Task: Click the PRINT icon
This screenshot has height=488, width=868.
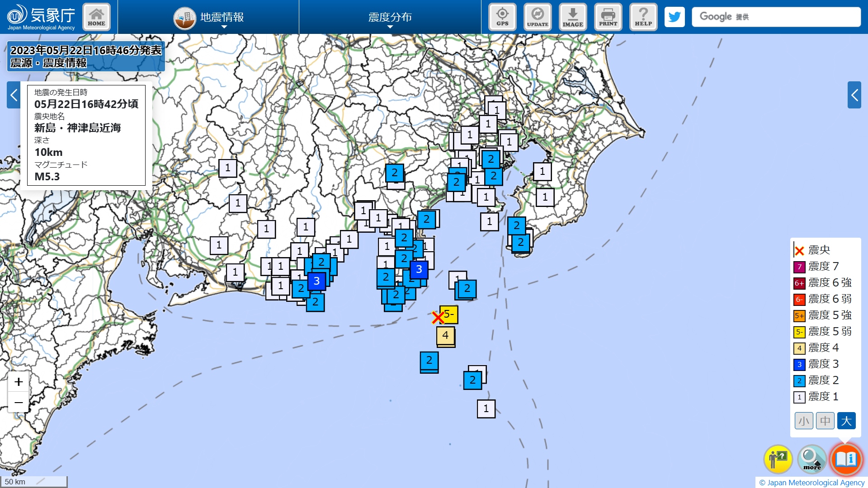Action: (608, 17)
